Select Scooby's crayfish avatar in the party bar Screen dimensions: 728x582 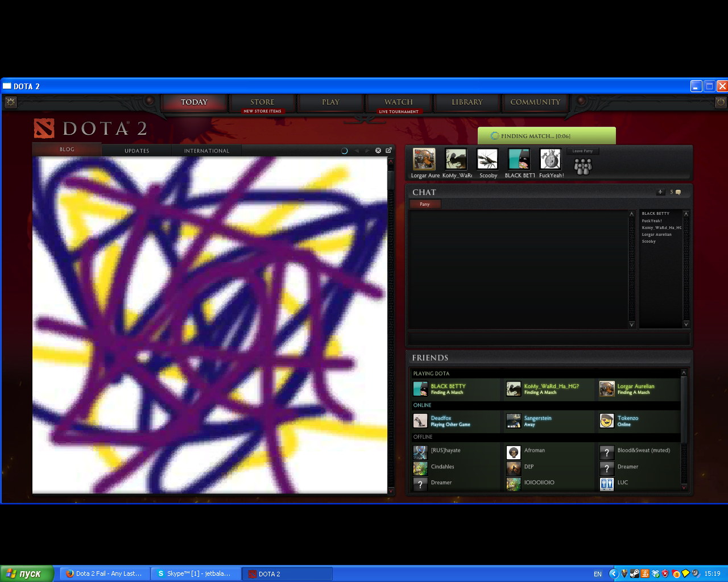487,159
